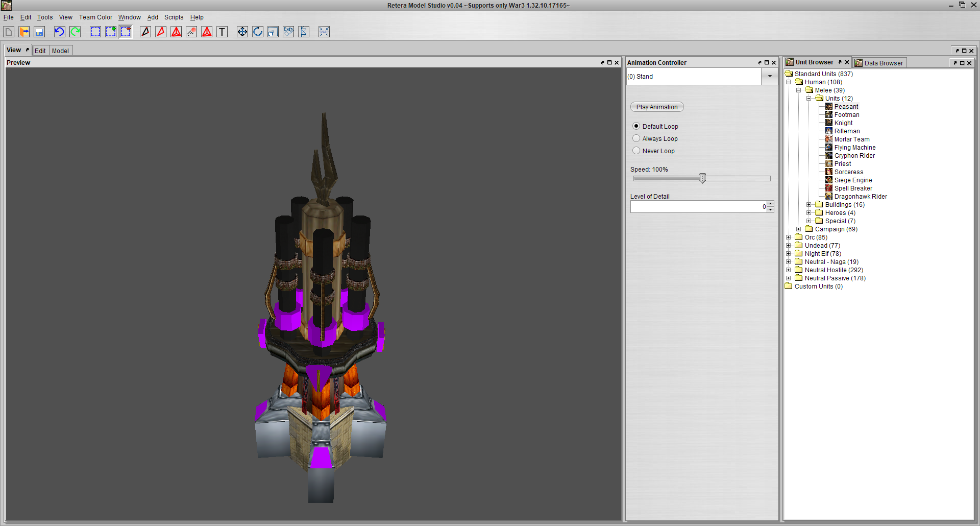Click the Spell Breaker unit icon

click(x=829, y=188)
